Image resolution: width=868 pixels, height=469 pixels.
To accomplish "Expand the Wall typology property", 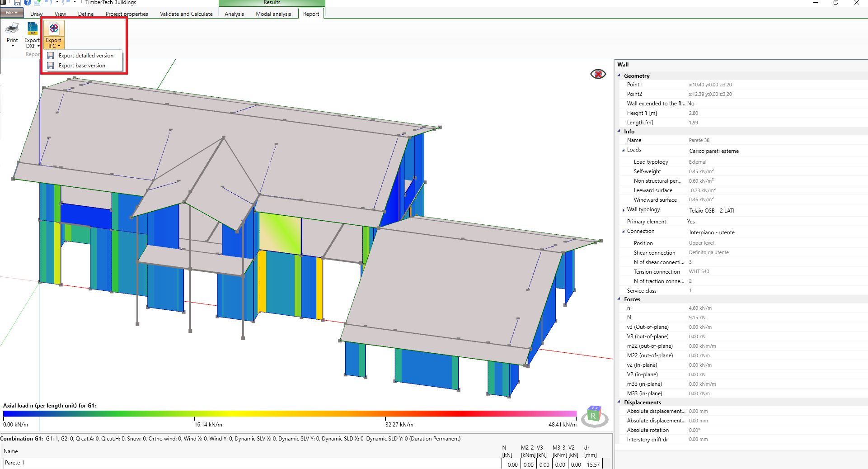I will click(x=624, y=210).
